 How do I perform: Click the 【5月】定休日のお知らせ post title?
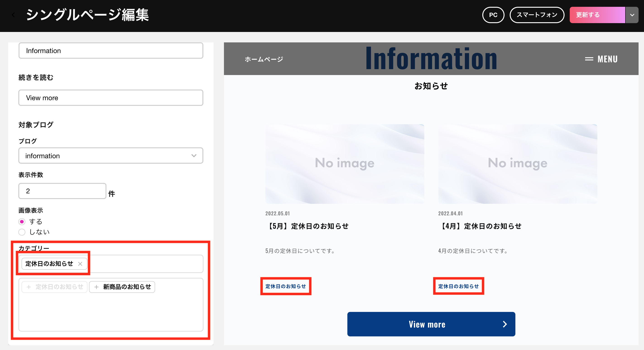tap(307, 226)
